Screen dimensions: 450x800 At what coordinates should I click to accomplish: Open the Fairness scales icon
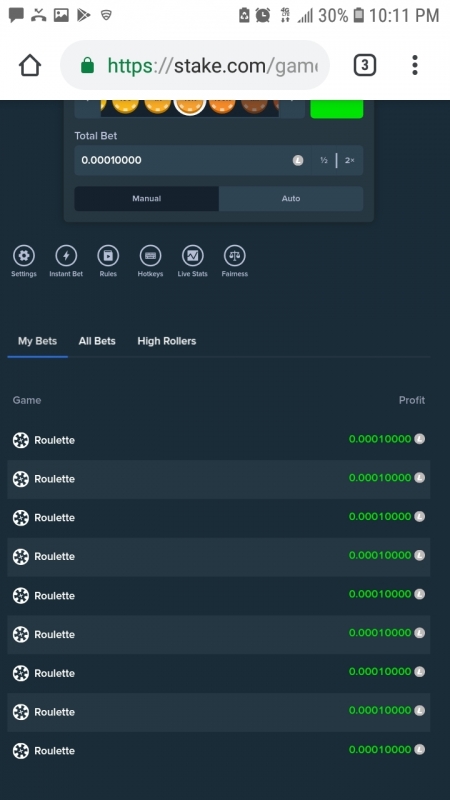(x=235, y=256)
